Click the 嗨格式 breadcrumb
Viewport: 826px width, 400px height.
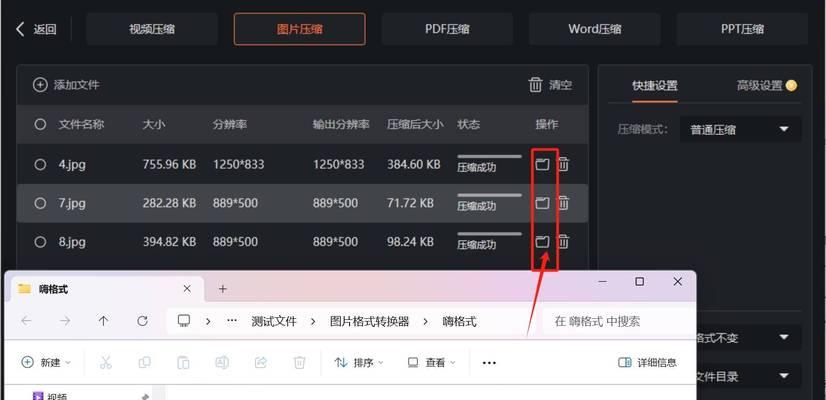(459, 321)
